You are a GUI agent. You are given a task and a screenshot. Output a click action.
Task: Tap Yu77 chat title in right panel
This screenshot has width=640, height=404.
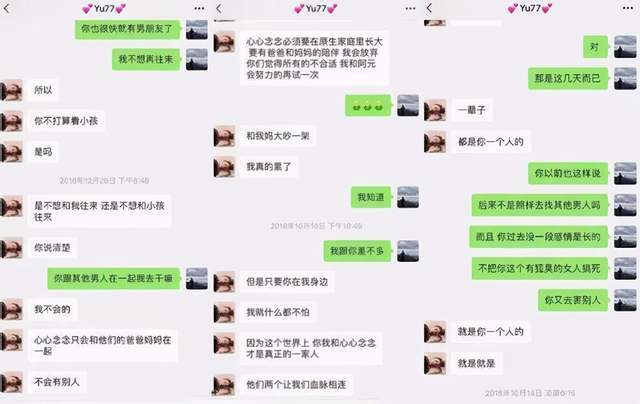coord(529,8)
